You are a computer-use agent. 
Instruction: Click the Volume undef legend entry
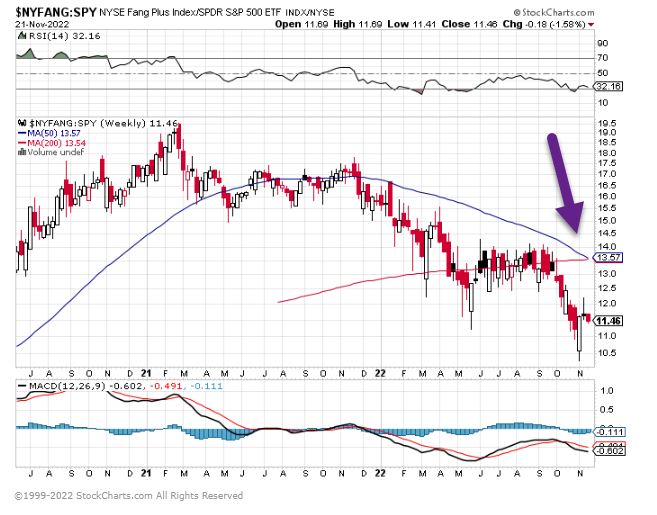tap(55, 152)
